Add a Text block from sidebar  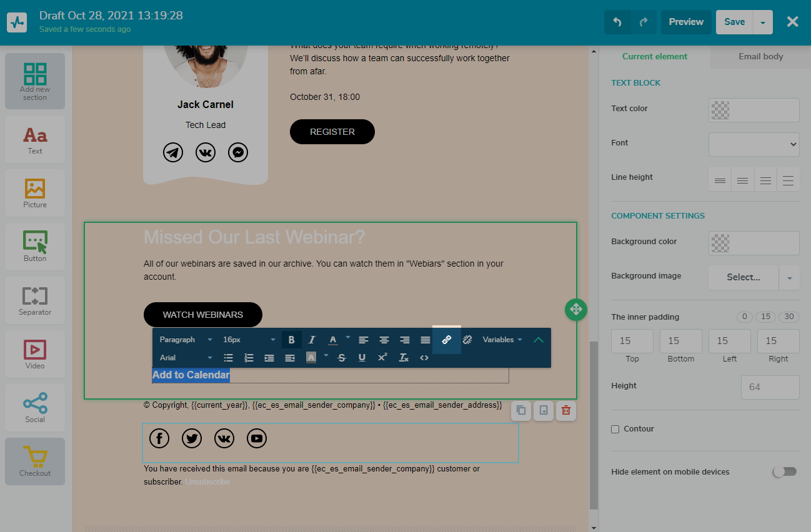click(x=35, y=139)
